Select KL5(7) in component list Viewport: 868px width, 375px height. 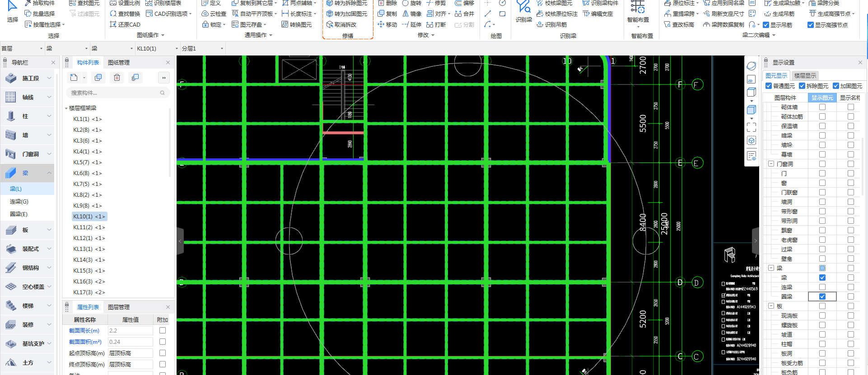88,162
